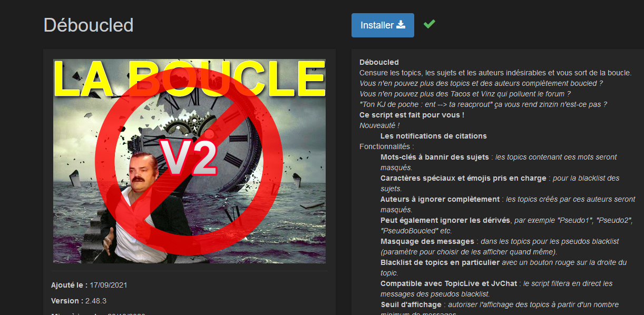Select the bold Déboucled description heading
Screen dimensions: 644x315
379,62
